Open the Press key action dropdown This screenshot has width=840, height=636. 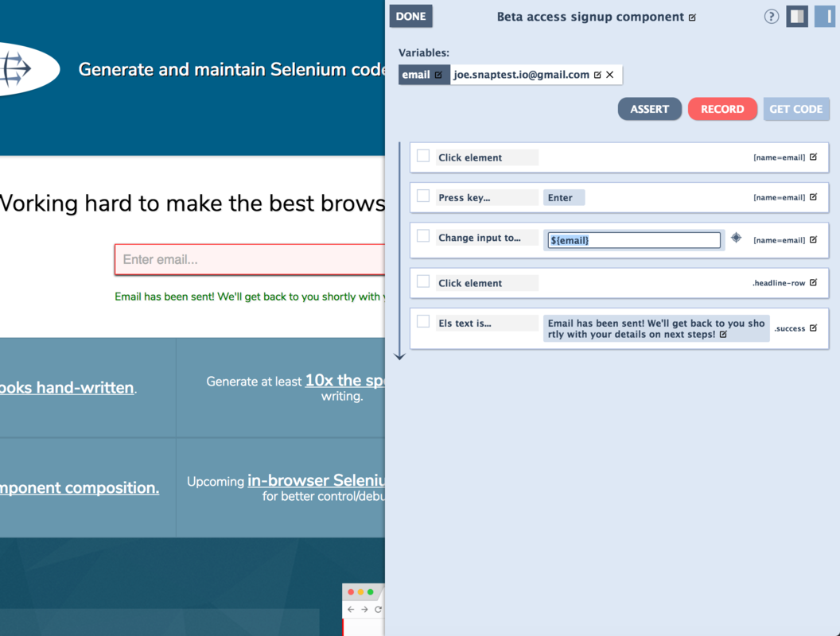point(487,197)
